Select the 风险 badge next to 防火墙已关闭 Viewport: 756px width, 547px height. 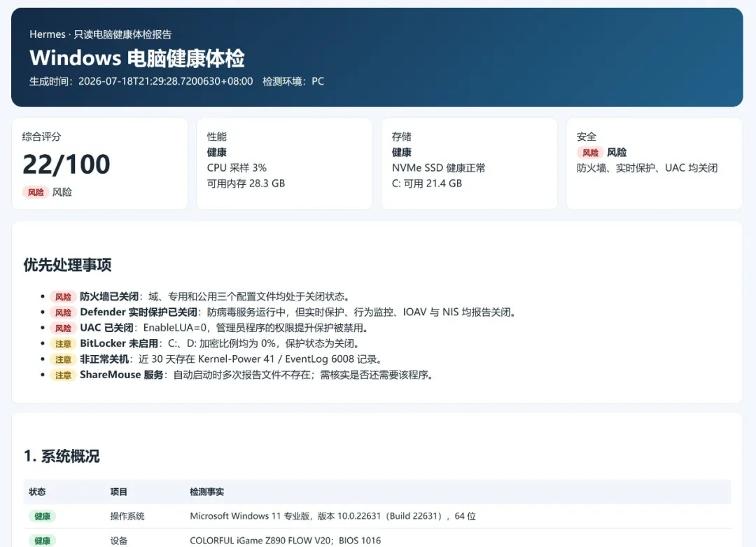[63, 297]
